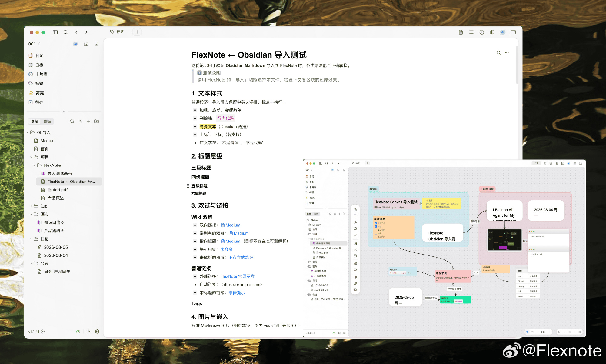Select the pointer tool in canvas bottom bar
The width and height of the screenshot is (606, 364).
coord(527,332)
